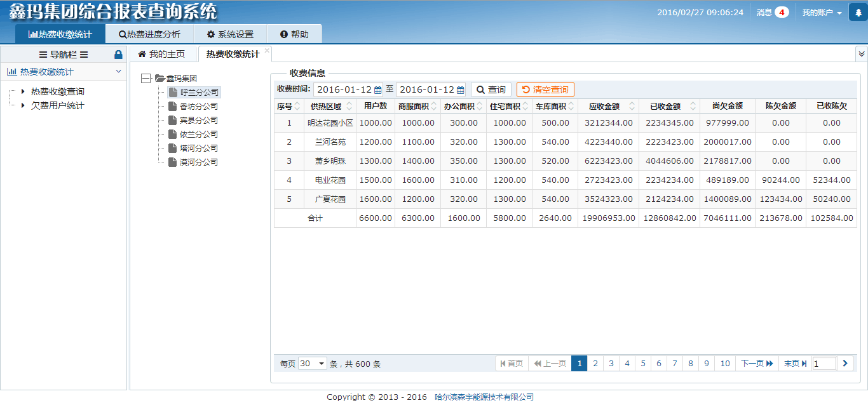Click the lock icon in navigation bar
The image size is (868, 403).
coord(118,55)
